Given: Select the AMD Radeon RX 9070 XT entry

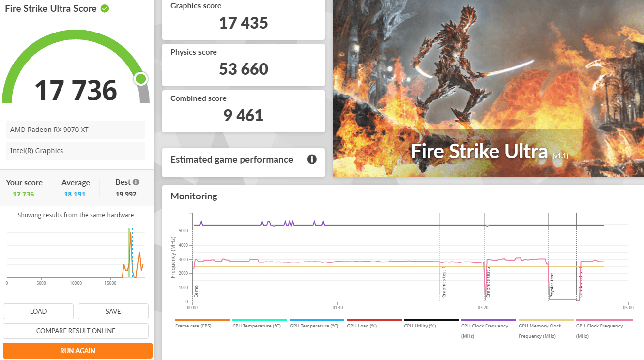Looking at the screenshot, I should tap(76, 130).
